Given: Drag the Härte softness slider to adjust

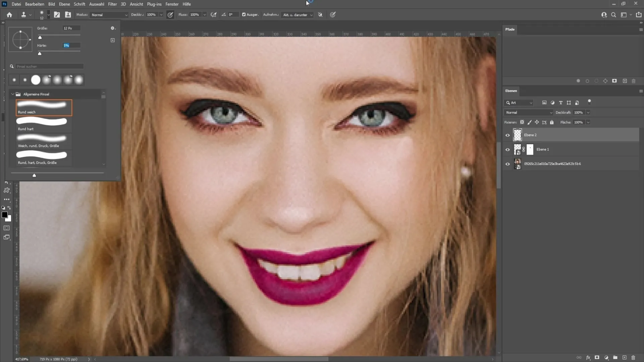Looking at the screenshot, I should point(39,54).
